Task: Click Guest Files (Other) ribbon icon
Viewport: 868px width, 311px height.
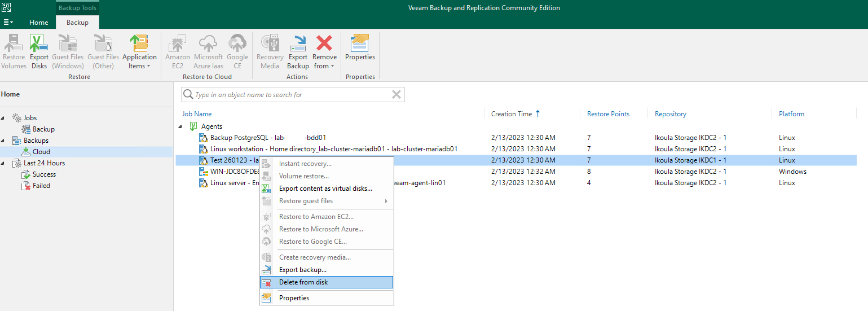Action: 103,52
